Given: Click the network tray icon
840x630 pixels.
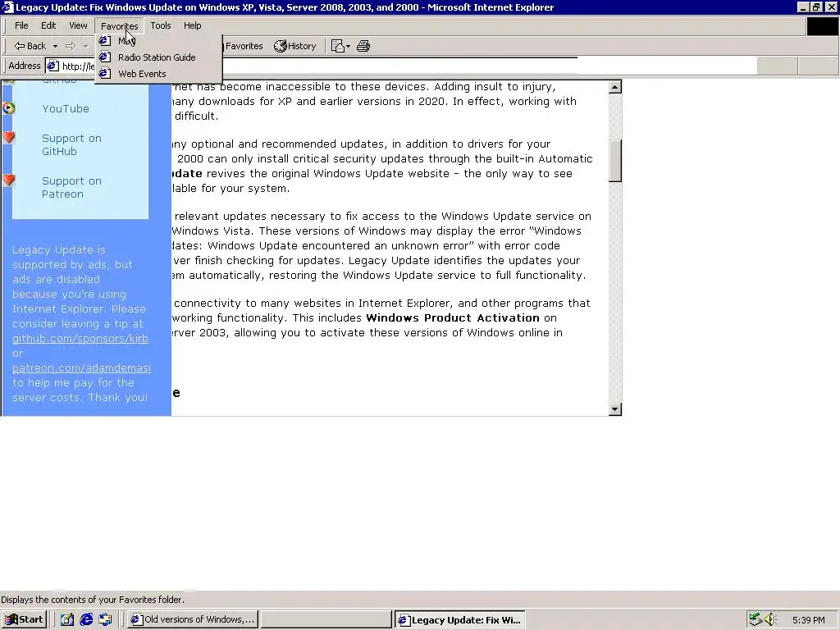Looking at the screenshot, I should click(756, 619).
